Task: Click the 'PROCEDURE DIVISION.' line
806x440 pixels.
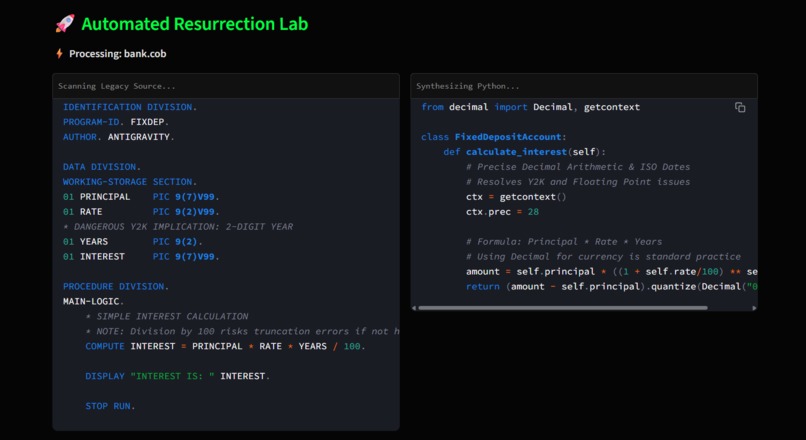Action: click(x=116, y=286)
